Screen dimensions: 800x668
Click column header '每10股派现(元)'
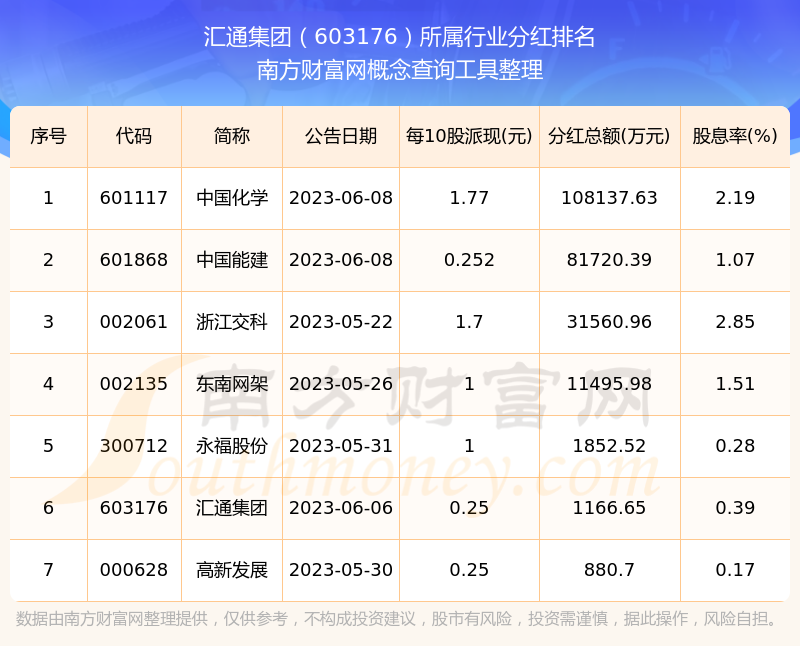(x=469, y=136)
